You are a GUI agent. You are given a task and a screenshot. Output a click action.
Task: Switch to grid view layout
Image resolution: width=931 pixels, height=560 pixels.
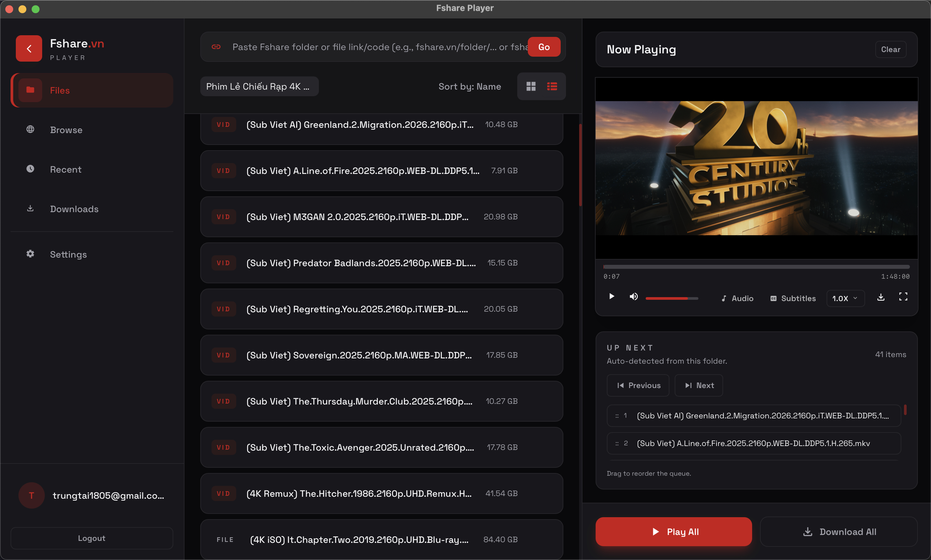point(531,86)
